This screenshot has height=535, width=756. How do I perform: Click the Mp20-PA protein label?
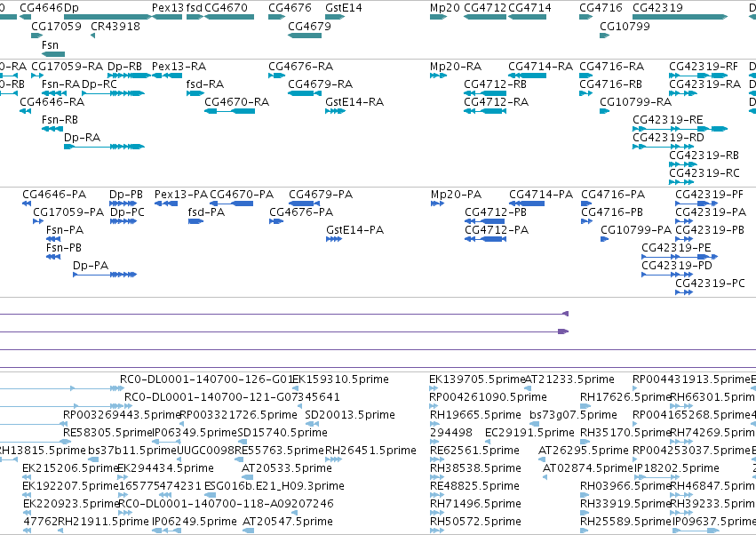456,195
